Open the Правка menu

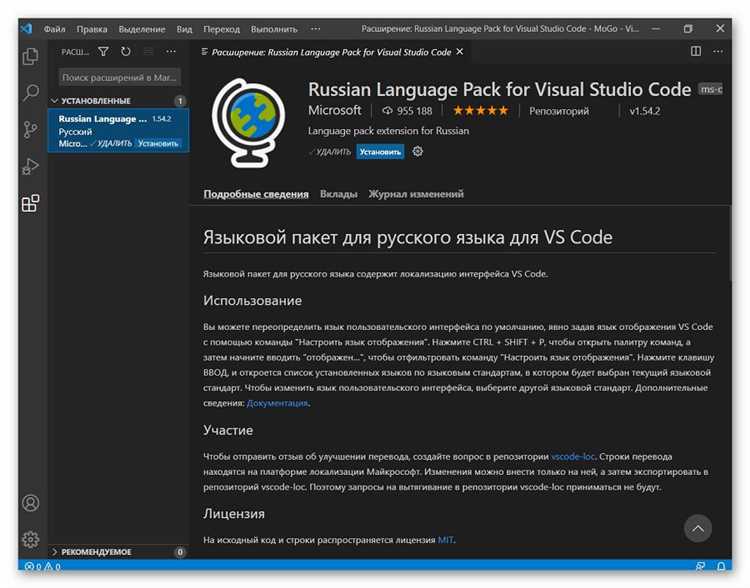point(92,29)
